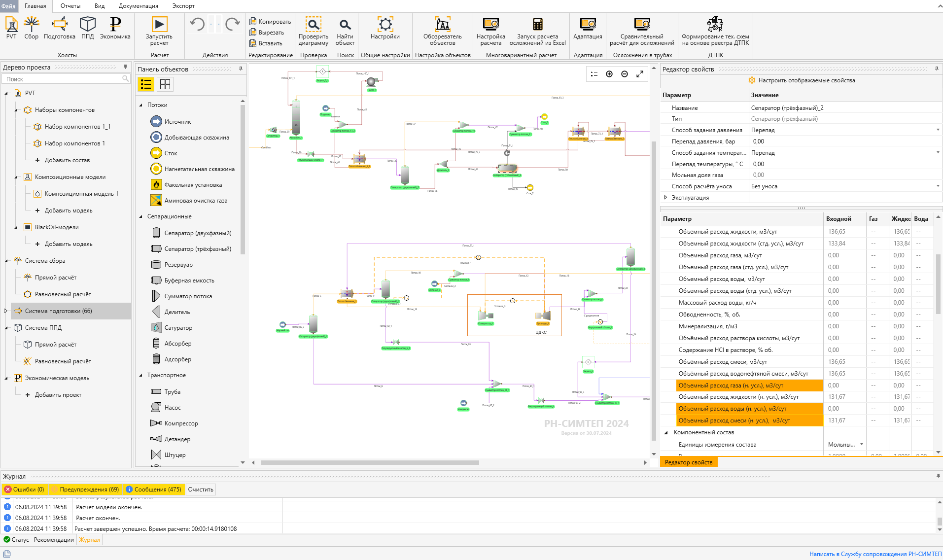Open the Файл menu
Screen dimensions: 943x560
[8, 6]
